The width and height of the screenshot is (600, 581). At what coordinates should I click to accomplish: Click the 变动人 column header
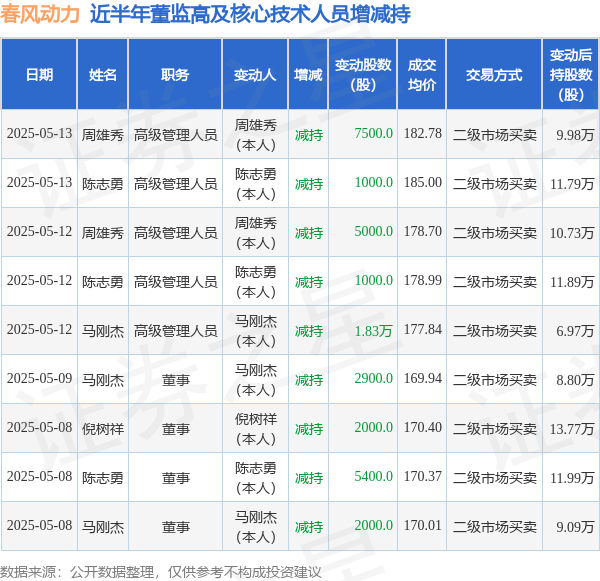pyautogui.click(x=255, y=75)
